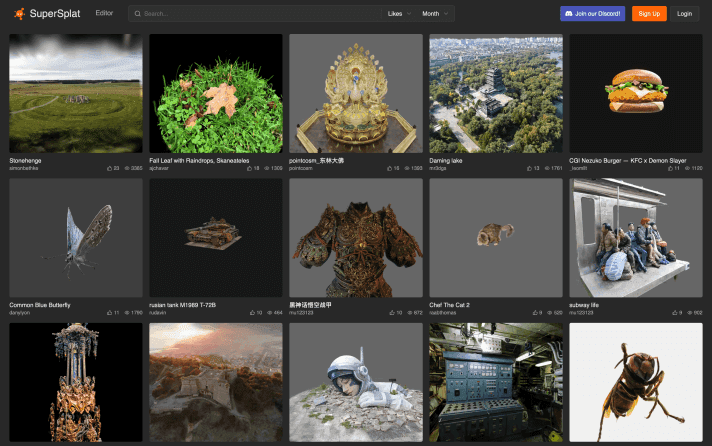Open the Editor menu item
Viewport: 712px width, 446px height.
click(104, 14)
